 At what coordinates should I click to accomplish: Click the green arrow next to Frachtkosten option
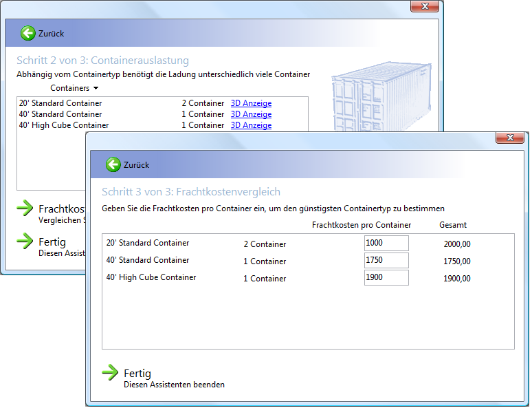coord(25,208)
